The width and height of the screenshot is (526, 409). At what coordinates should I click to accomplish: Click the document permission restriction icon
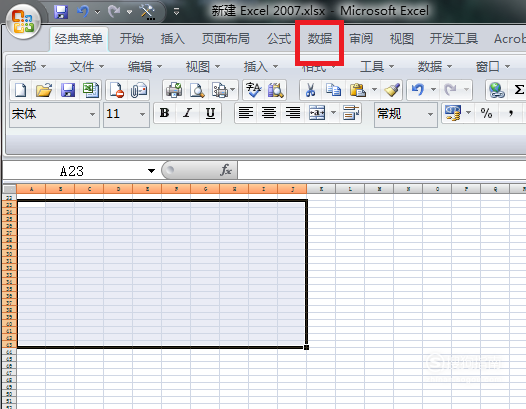tap(117, 90)
